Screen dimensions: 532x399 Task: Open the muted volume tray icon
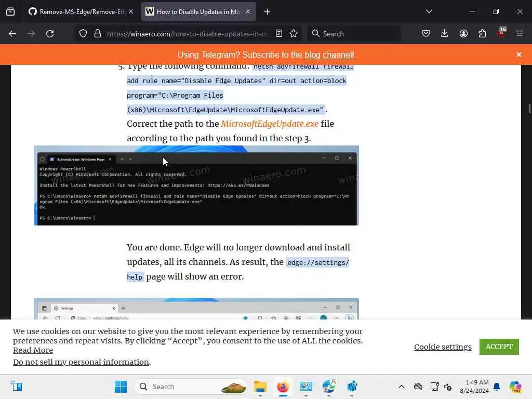(x=448, y=387)
